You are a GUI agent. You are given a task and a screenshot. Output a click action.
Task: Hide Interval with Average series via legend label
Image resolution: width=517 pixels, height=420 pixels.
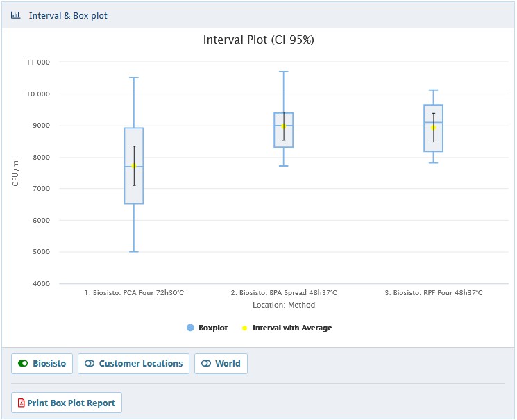coord(292,328)
